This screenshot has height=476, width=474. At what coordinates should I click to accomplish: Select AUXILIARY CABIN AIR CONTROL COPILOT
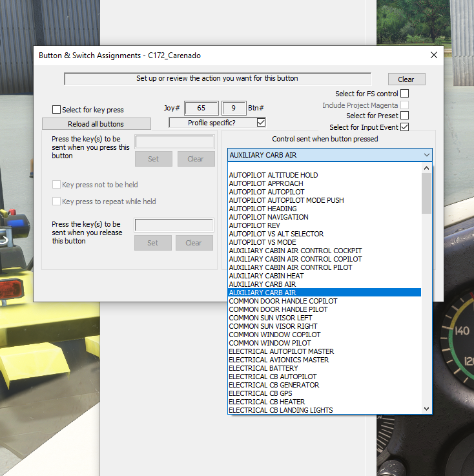[x=324, y=259]
